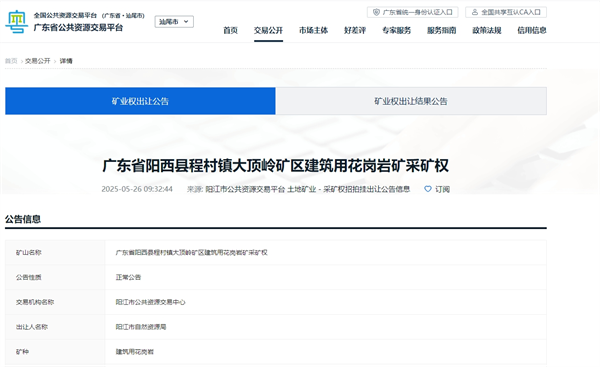Viewport: 600px width, 367px height.
Task: Click the 交易公开 breadcrumb link
Action: (x=38, y=61)
